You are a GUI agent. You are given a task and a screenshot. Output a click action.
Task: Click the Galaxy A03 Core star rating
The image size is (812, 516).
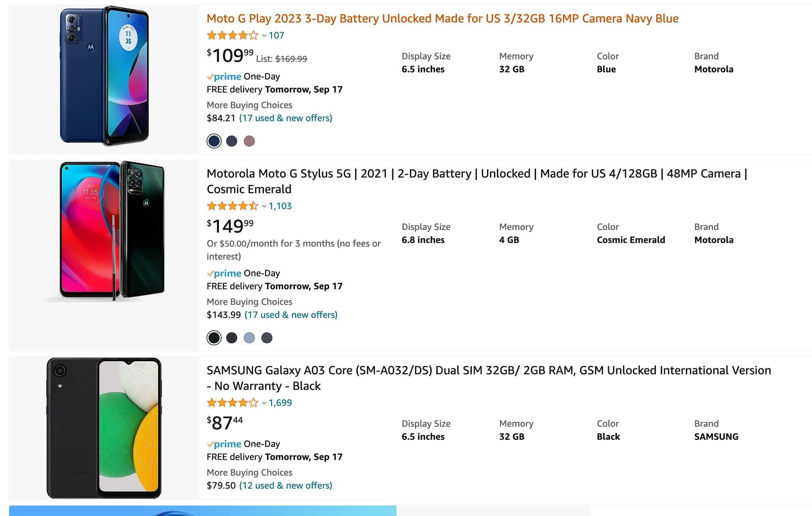(x=232, y=403)
